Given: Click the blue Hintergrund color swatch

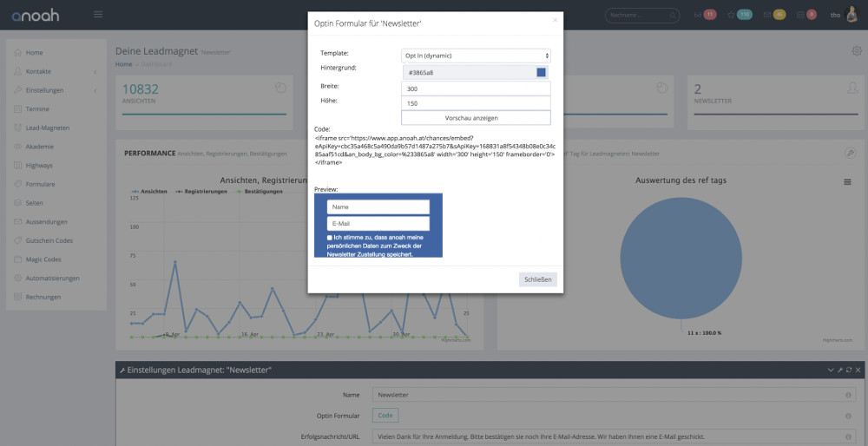Looking at the screenshot, I should [541, 73].
